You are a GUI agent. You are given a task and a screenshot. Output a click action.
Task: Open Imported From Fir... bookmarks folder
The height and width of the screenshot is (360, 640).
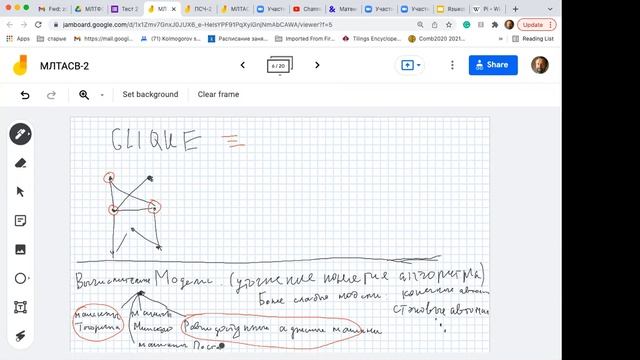pos(305,39)
